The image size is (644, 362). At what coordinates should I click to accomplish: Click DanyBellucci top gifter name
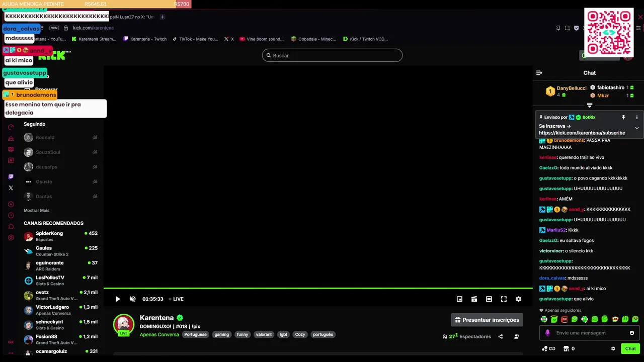(572, 88)
